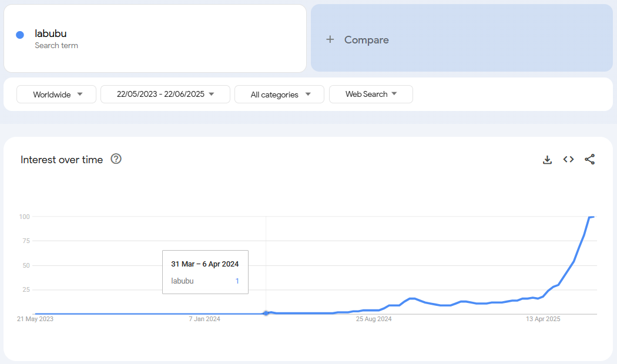Open the All categories dropdown
Image resolution: width=617 pixels, height=364 pixels.
279,95
